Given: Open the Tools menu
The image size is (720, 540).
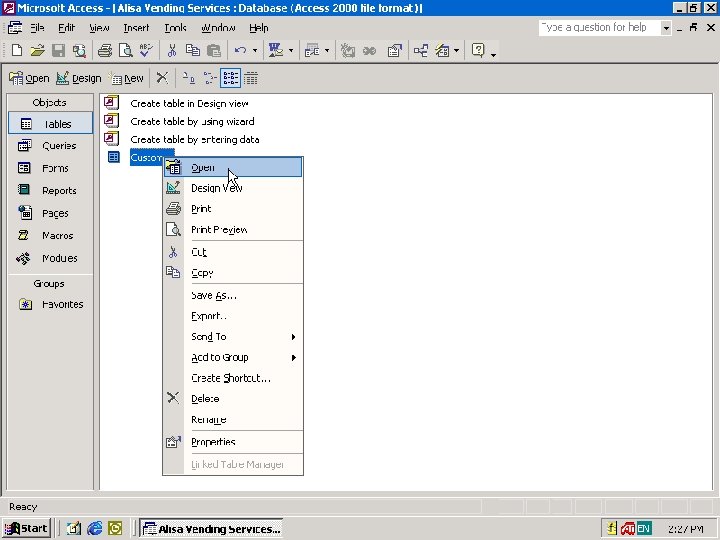Looking at the screenshot, I should click(x=175, y=28).
